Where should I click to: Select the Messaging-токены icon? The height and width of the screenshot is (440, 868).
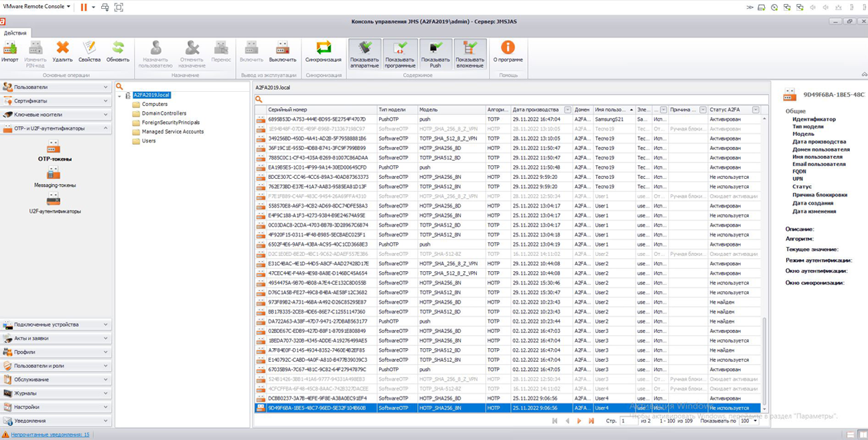tap(54, 173)
